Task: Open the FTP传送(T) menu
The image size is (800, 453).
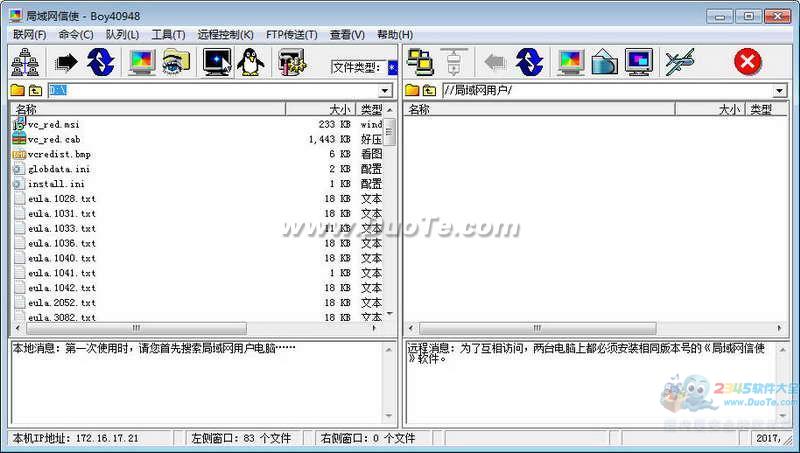Action: (x=293, y=35)
